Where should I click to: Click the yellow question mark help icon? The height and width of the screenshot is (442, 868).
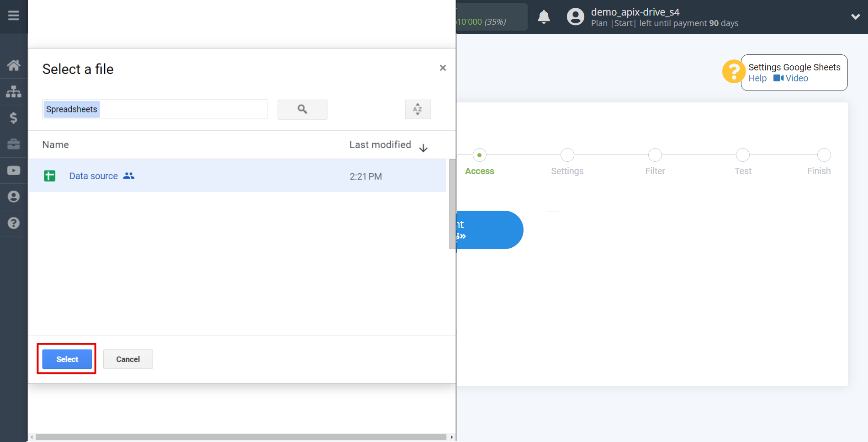point(734,72)
